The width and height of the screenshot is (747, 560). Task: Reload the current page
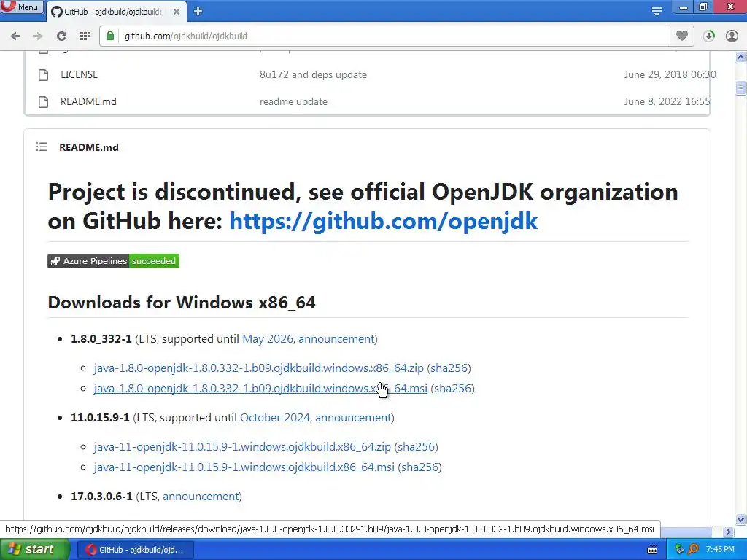(x=61, y=36)
